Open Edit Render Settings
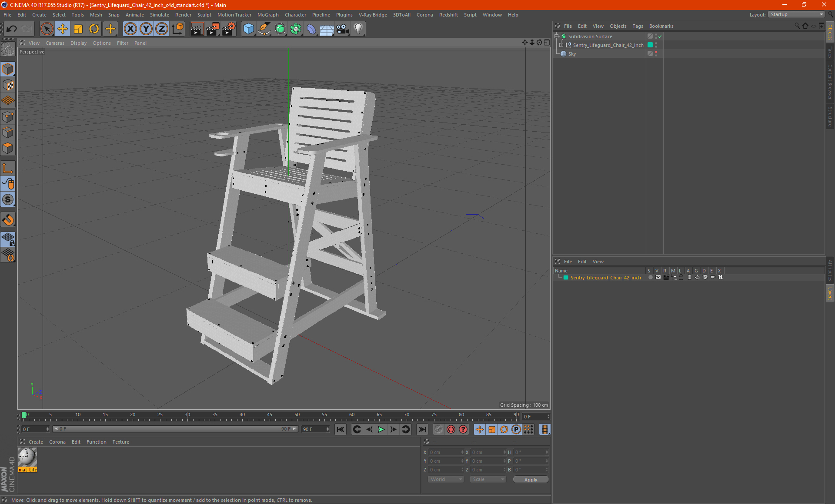The height and width of the screenshot is (504, 835). tap(229, 29)
